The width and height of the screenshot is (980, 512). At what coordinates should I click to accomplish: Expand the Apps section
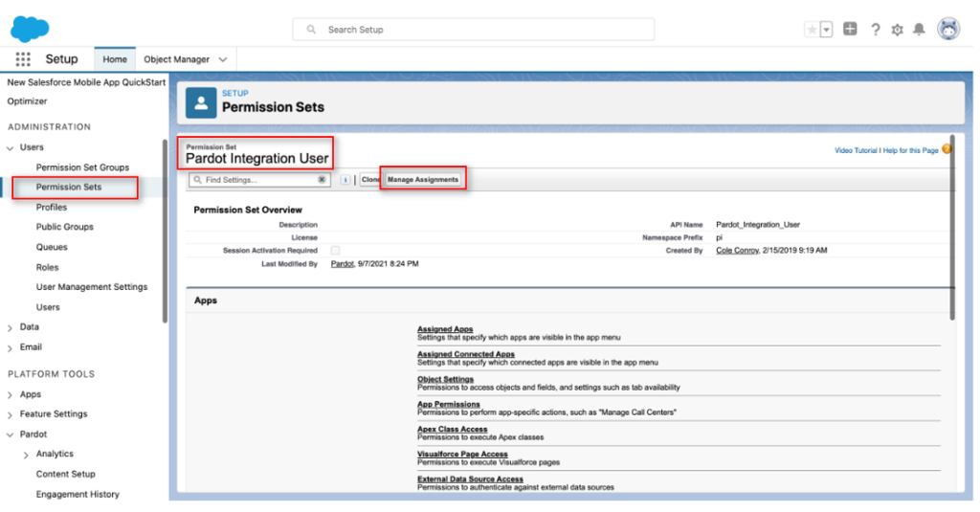[x=10, y=395]
